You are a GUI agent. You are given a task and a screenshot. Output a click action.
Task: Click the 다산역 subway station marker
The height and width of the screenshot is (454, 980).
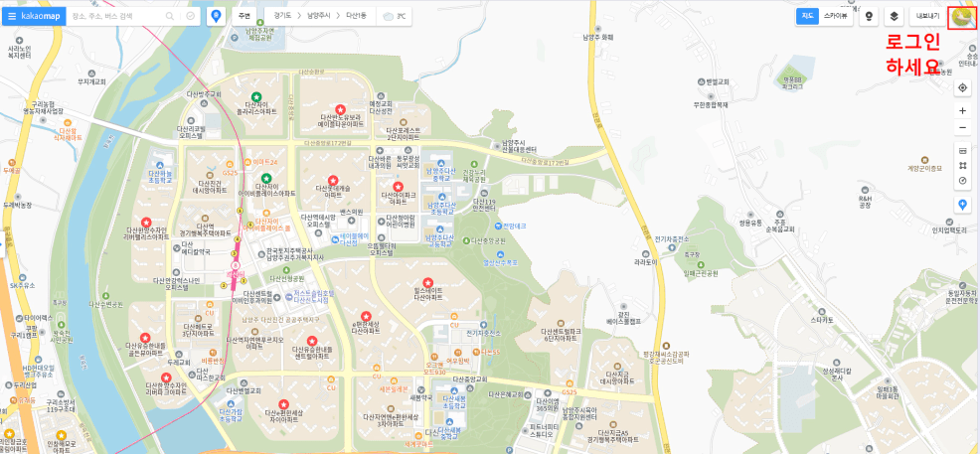(x=236, y=266)
